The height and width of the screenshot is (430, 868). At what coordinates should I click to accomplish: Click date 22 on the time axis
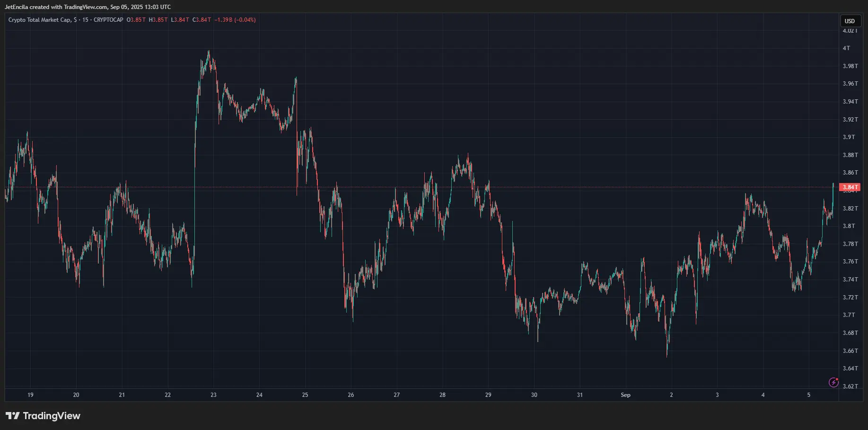click(x=168, y=395)
